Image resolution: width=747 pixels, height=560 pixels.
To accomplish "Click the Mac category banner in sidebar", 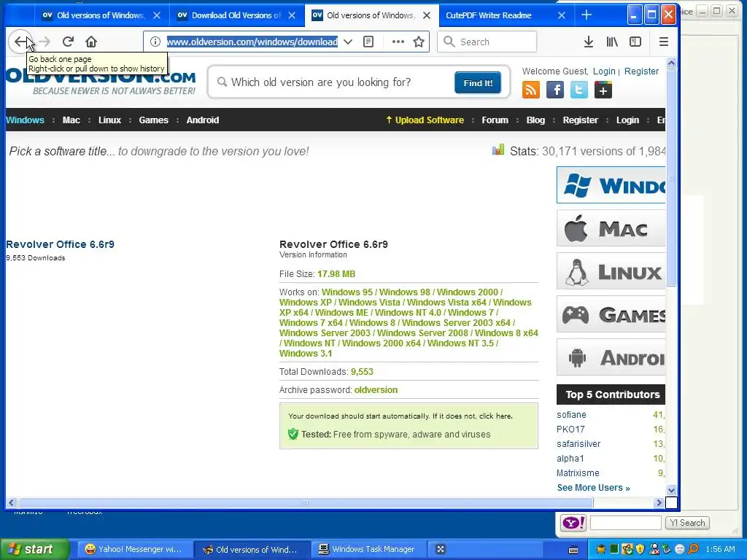I will (611, 228).
